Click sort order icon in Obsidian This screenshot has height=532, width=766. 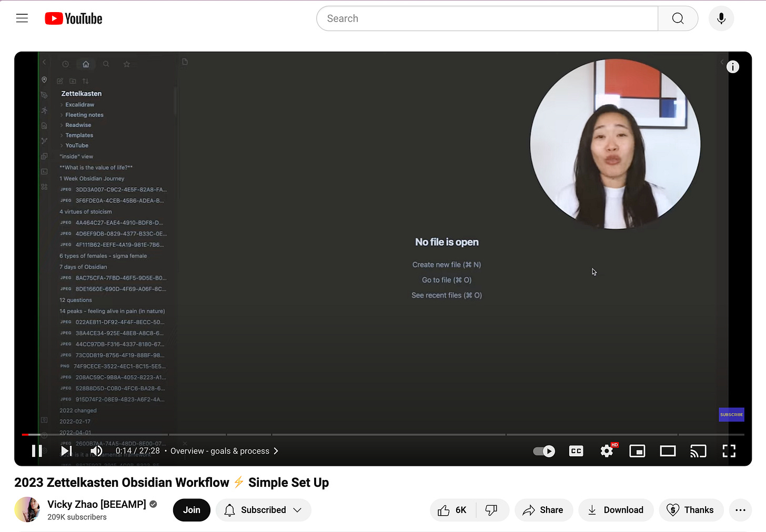(x=85, y=81)
